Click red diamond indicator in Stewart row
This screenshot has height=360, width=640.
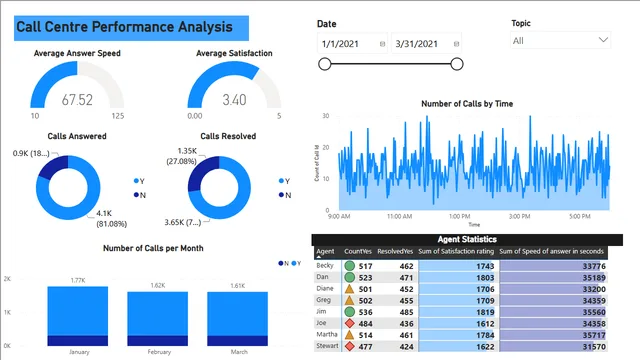349,347
